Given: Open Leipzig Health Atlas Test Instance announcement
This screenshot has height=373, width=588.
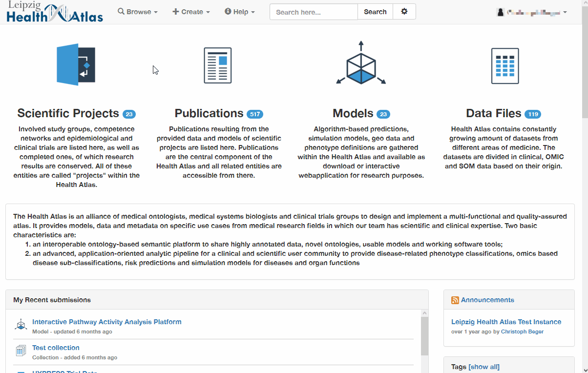Looking at the screenshot, I should tap(506, 322).
